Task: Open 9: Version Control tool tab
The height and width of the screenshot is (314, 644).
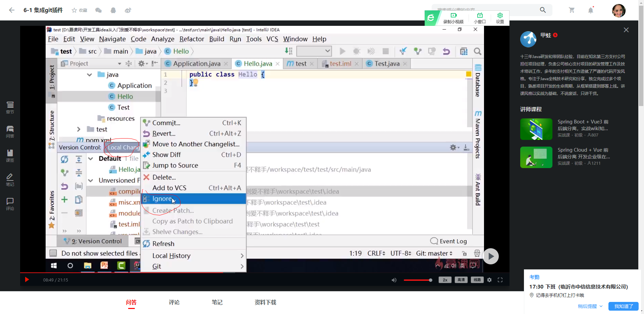Action: click(93, 241)
